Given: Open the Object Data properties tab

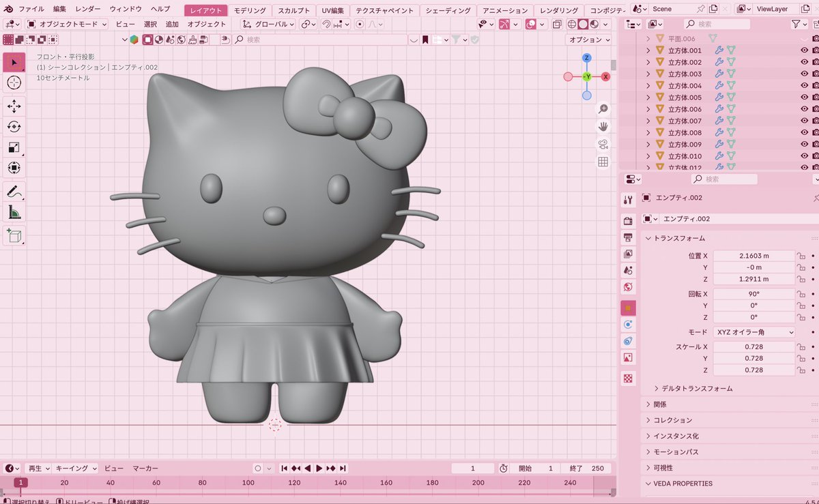Looking at the screenshot, I should pos(628,357).
